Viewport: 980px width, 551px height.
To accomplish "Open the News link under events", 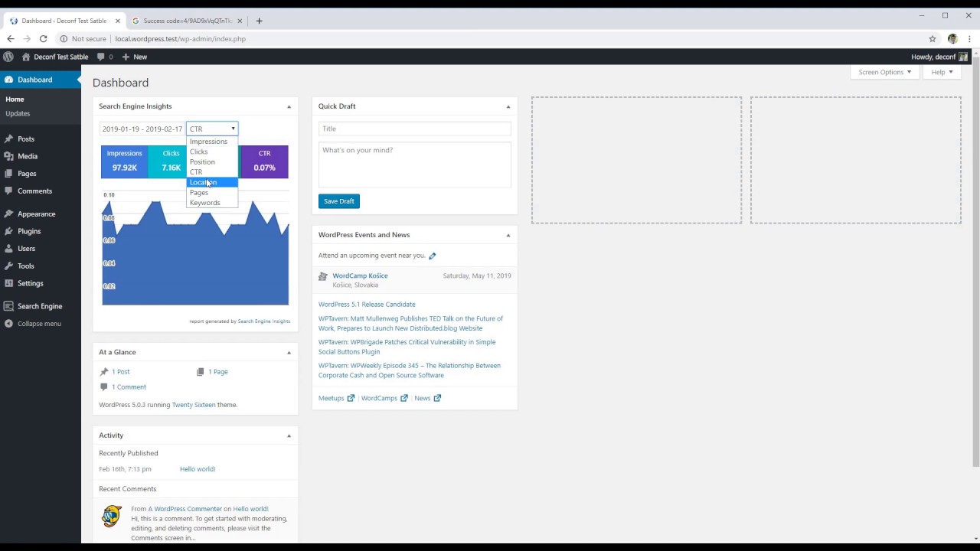I will click(427, 398).
